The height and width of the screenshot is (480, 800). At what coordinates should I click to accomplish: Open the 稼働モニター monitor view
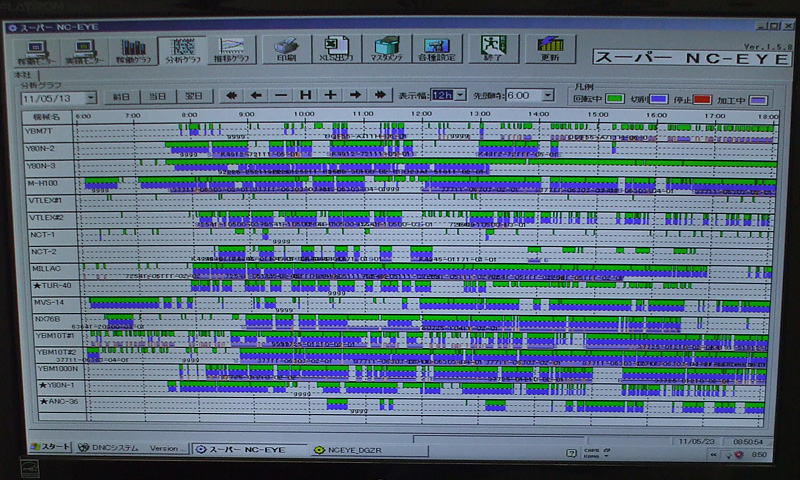(35, 52)
